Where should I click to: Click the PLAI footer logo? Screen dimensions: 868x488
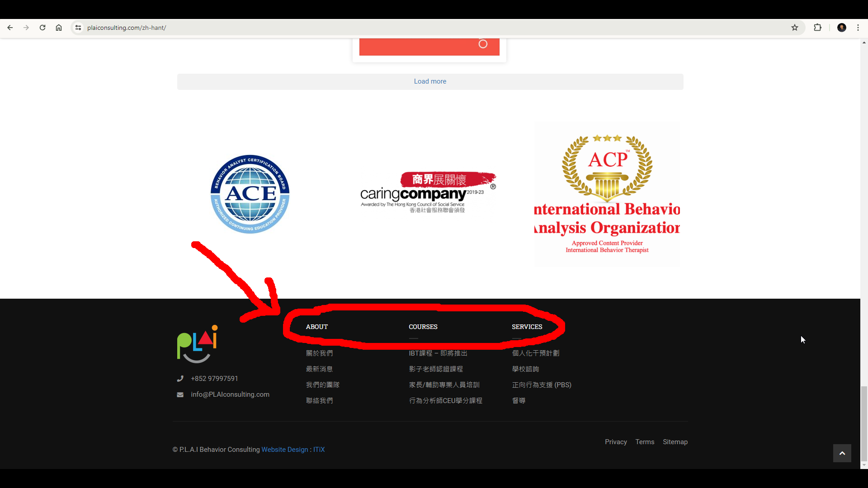198,344
